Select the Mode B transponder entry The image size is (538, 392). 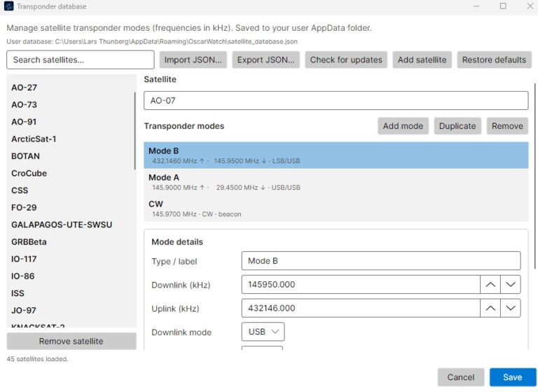[336, 155]
